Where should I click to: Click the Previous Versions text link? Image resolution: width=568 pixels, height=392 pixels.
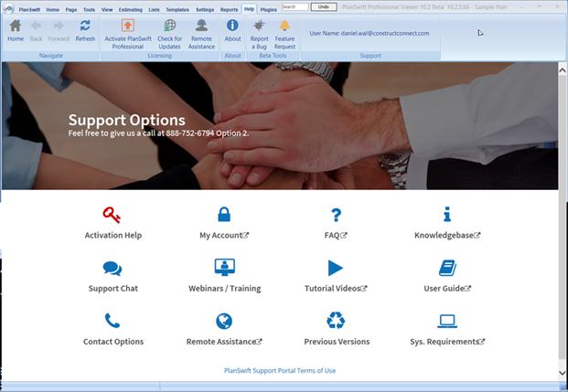[x=337, y=342]
